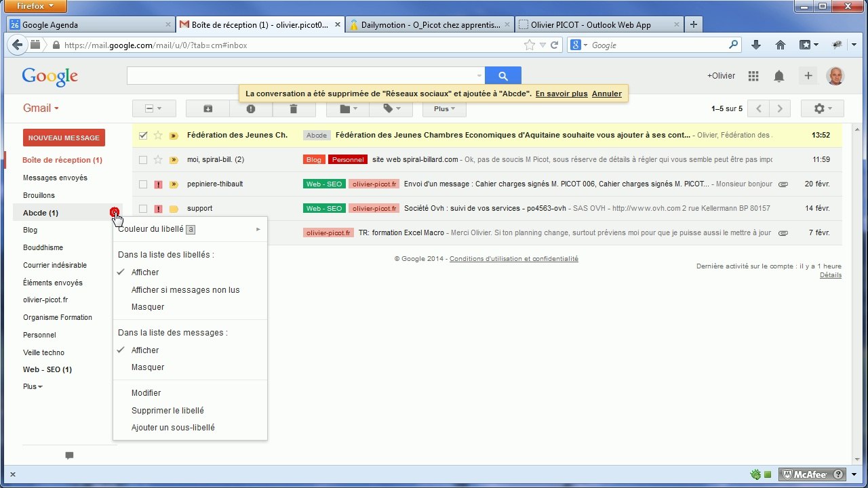Click the search magnifier in Firefox search box
Image resolution: width=868 pixels, height=488 pixels.
[734, 45]
